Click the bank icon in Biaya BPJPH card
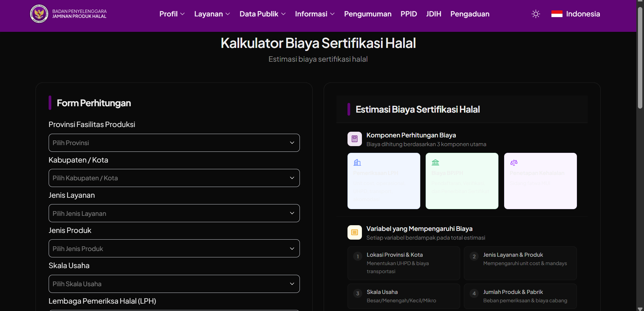This screenshot has height=311, width=644. [435, 163]
